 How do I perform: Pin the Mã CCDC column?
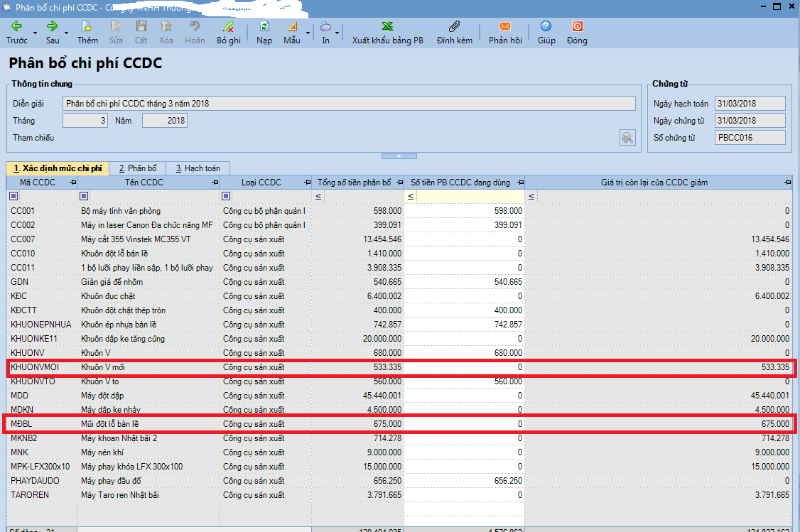point(73,183)
